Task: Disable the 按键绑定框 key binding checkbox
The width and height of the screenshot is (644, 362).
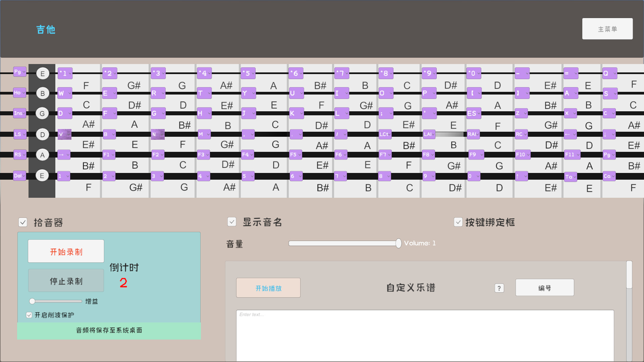Action: [458, 222]
